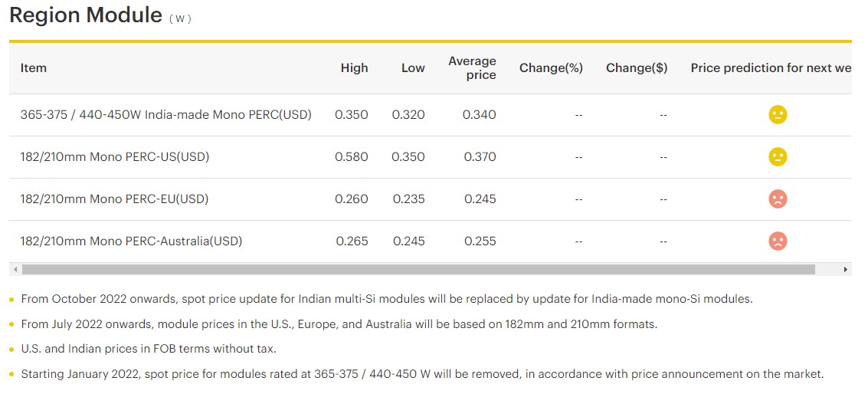Click the sad face prediction for Mono PERC-EU

[x=778, y=199]
